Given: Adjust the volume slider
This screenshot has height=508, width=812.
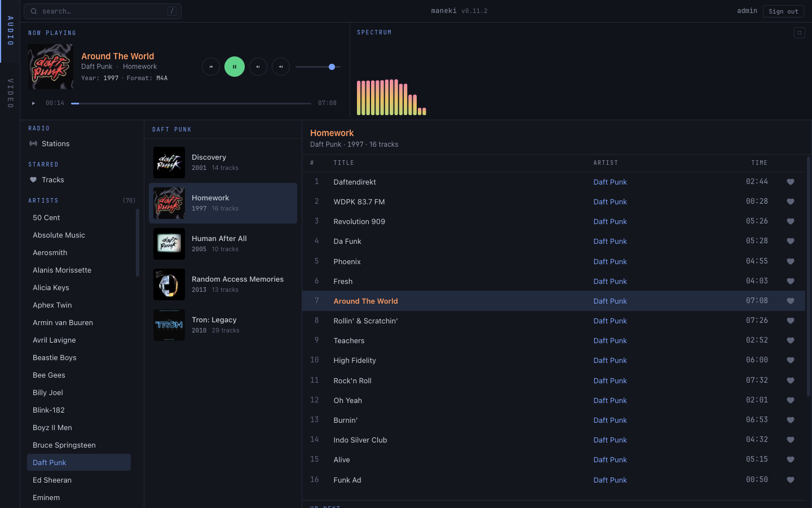Looking at the screenshot, I should [x=318, y=67].
